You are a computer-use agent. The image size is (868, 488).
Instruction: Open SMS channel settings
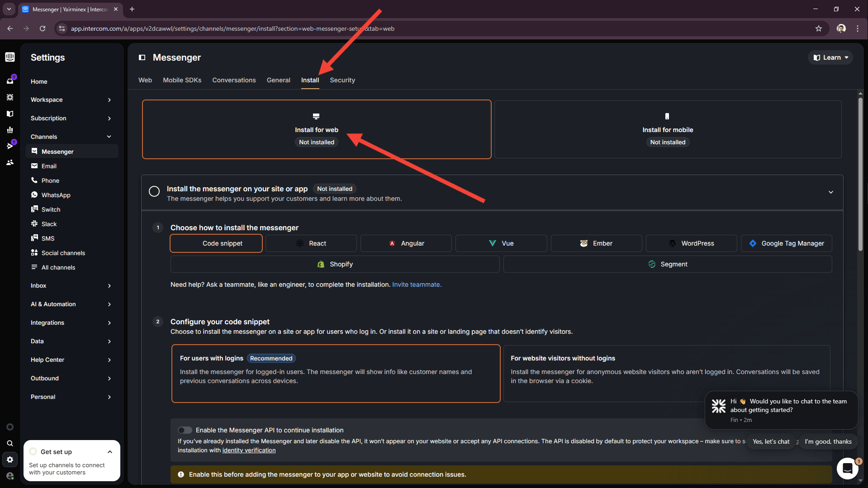pyautogui.click(x=72, y=238)
